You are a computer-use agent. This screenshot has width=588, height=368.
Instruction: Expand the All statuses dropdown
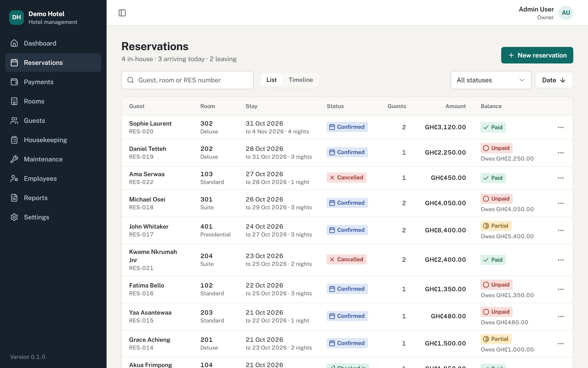491,80
